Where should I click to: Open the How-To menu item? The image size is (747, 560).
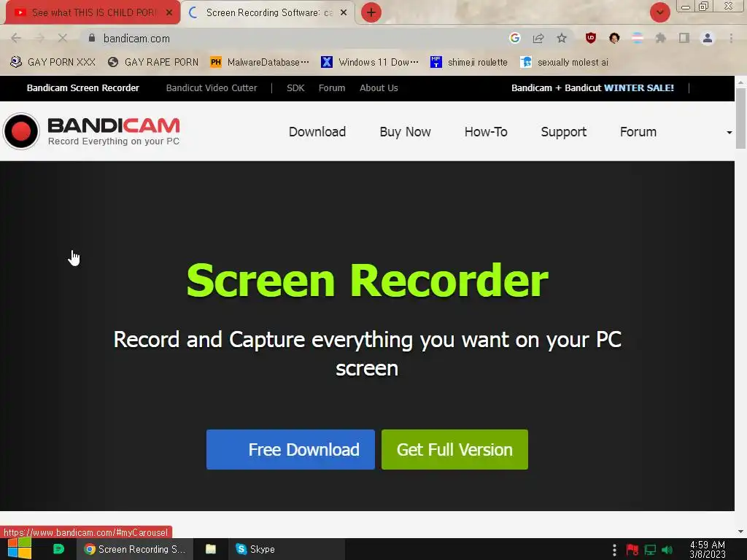486,132
